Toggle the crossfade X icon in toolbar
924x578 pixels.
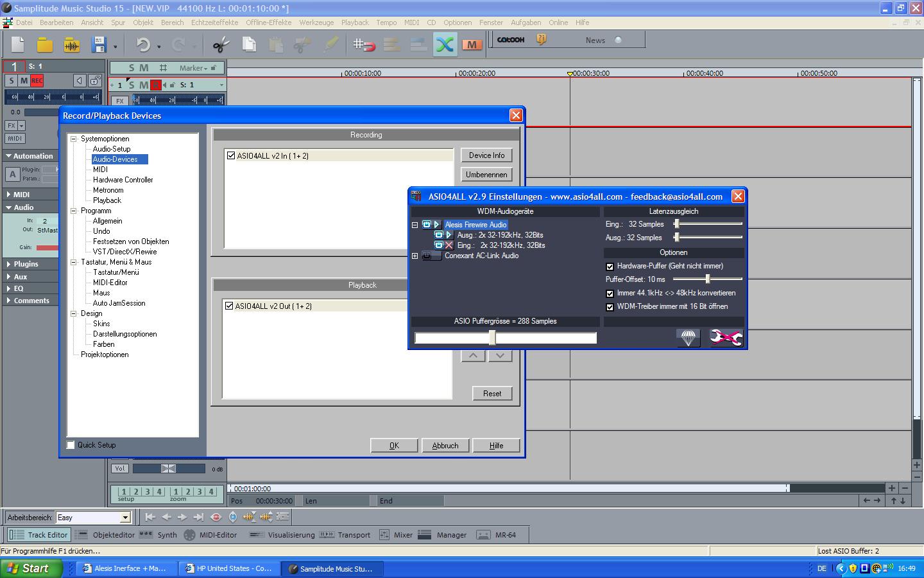445,44
